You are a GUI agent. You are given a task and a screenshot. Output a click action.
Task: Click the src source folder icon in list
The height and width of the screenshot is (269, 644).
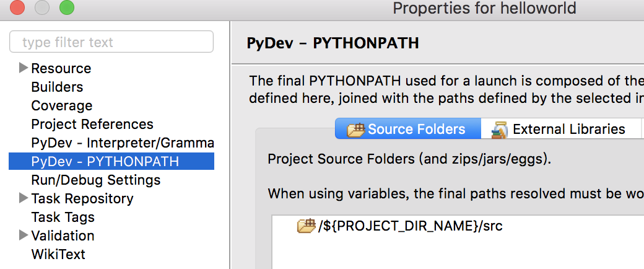(306, 226)
